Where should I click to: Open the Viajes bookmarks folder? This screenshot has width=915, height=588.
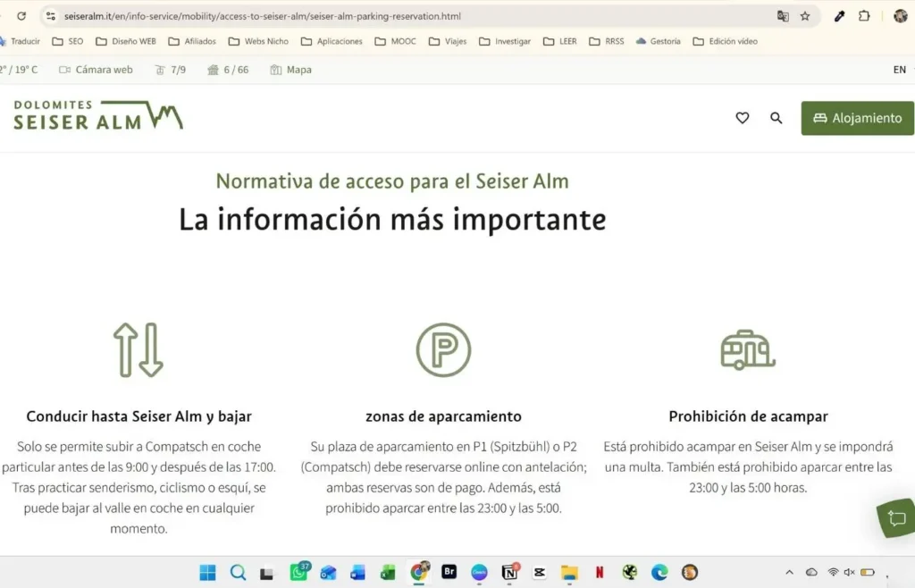[448, 41]
